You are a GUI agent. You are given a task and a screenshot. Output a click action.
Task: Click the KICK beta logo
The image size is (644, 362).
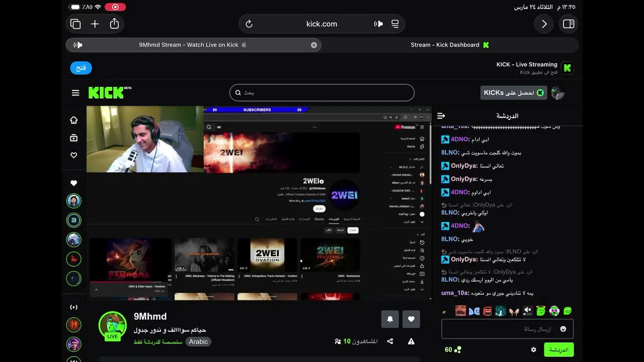pyautogui.click(x=110, y=93)
